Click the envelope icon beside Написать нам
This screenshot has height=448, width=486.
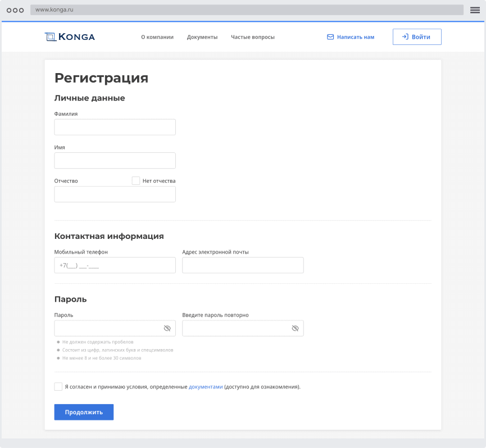tap(330, 37)
